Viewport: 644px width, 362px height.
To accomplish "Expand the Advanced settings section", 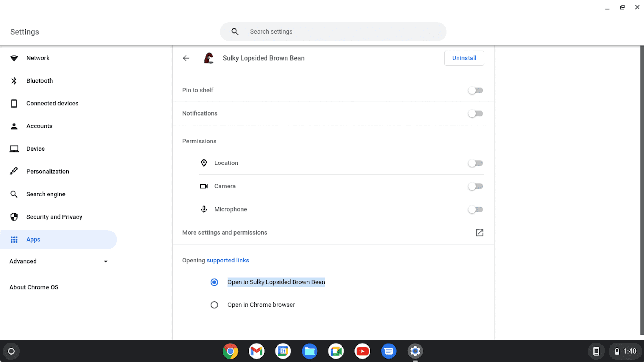I will click(59, 261).
